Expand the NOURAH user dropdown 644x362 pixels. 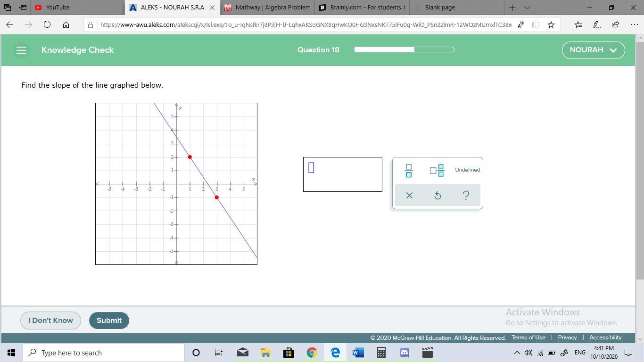(593, 50)
